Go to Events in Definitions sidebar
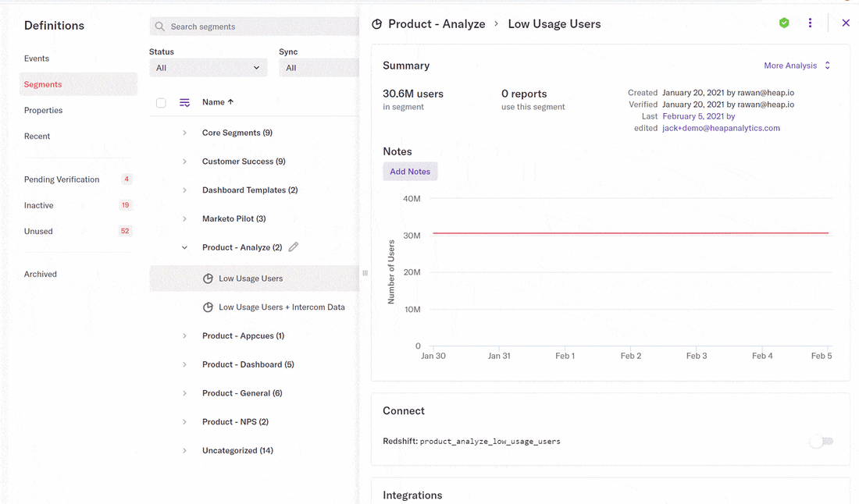The image size is (859, 504). coord(37,59)
